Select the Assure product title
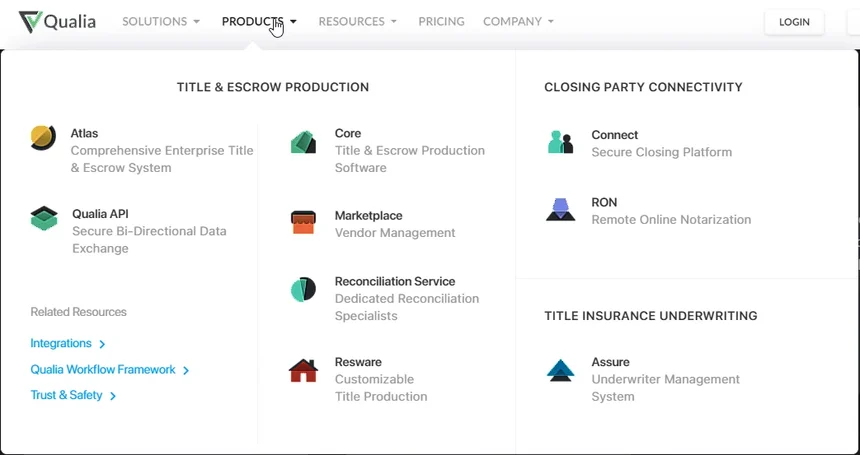This screenshot has height=455, width=860. click(610, 362)
